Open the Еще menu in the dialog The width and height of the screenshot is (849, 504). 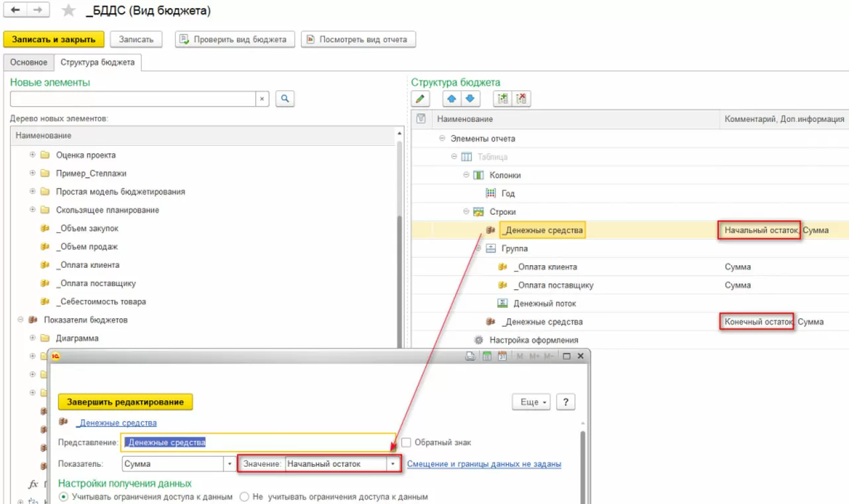point(531,402)
